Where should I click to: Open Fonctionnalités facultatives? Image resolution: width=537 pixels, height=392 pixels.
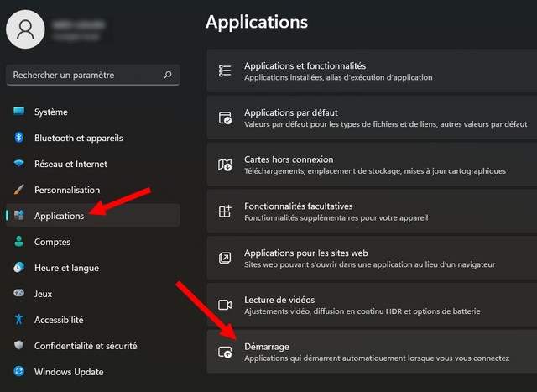372,212
